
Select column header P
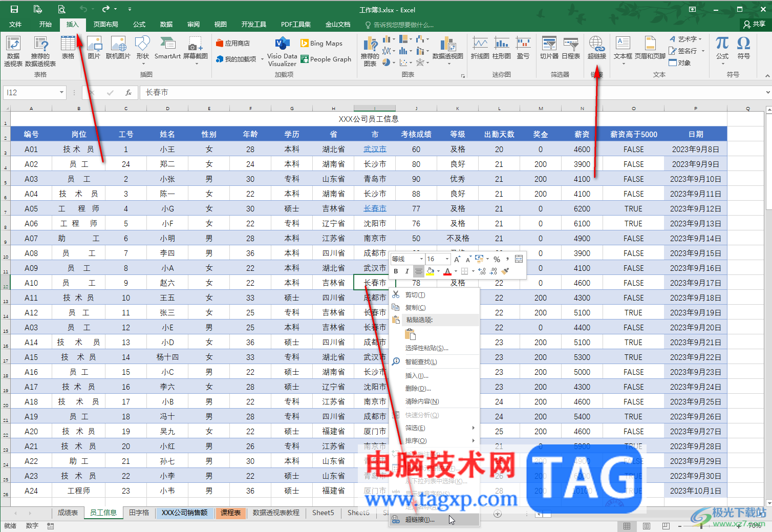coord(696,109)
